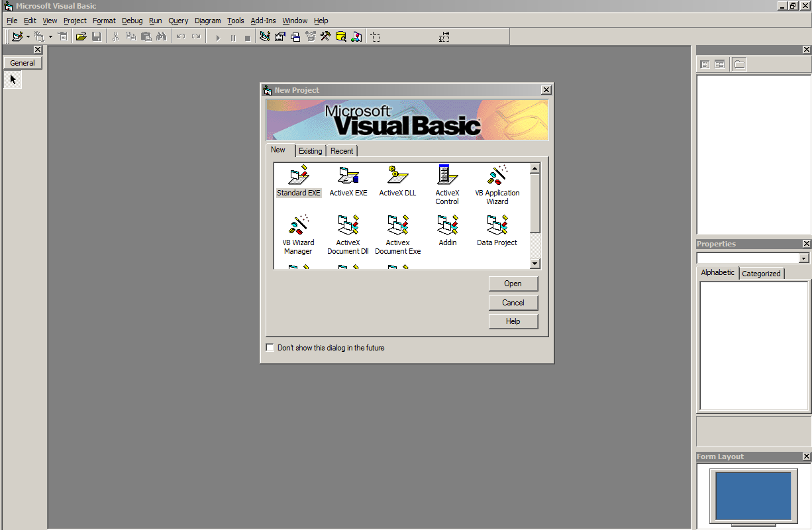
Task: Select the New tab in dialog
Action: pyautogui.click(x=278, y=150)
